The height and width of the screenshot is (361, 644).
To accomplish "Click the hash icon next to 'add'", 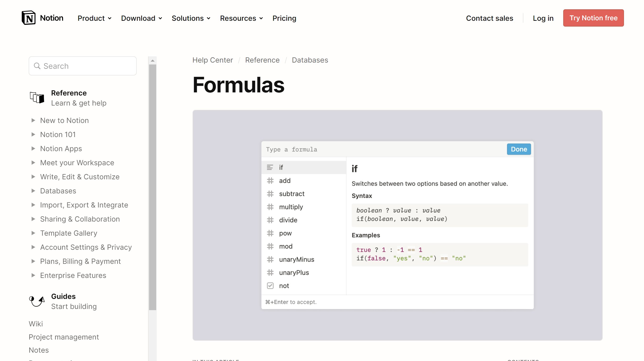I will point(270,181).
